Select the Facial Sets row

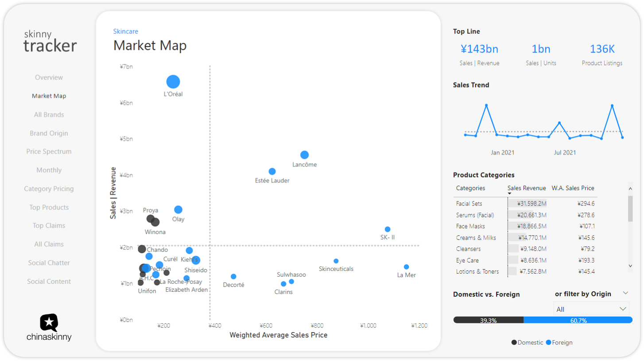pos(526,204)
